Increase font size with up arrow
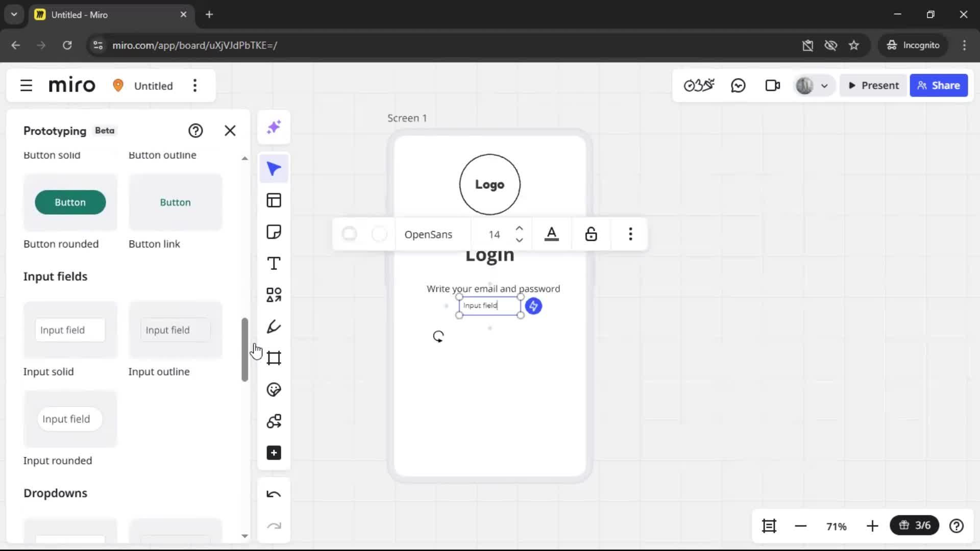Image resolution: width=980 pixels, height=551 pixels. coord(519,228)
